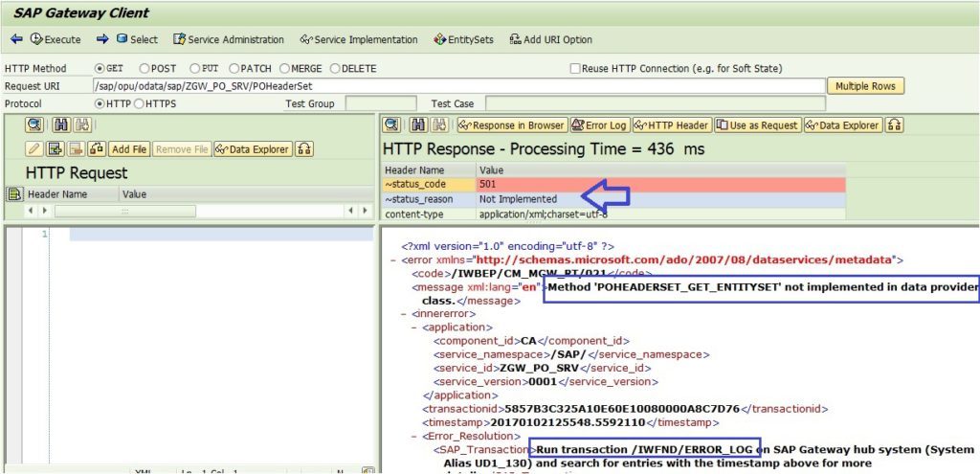Select the content-type header row
The height and width of the screenshot is (474, 980).
pos(613,214)
